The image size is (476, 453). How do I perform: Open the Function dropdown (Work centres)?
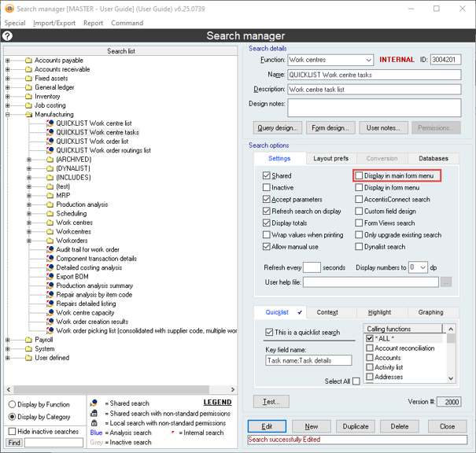click(368, 60)
